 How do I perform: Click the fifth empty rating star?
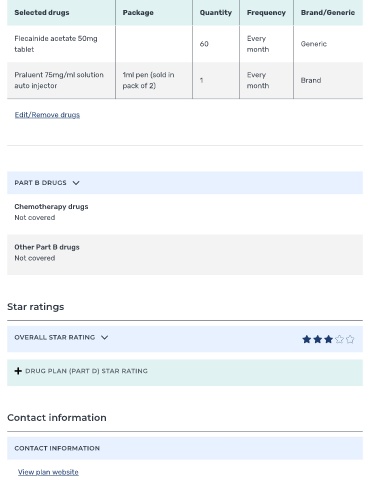(350, 339)
